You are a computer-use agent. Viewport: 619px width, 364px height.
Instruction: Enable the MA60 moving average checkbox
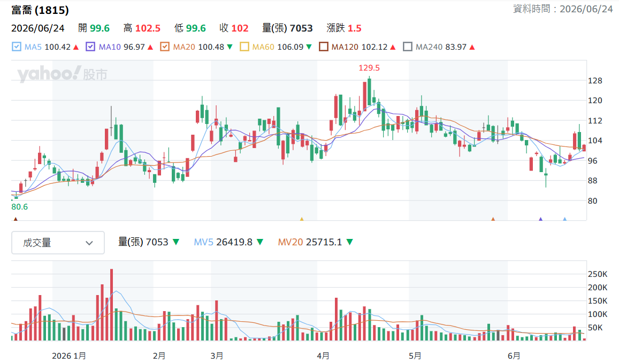(x=244, y=47)
